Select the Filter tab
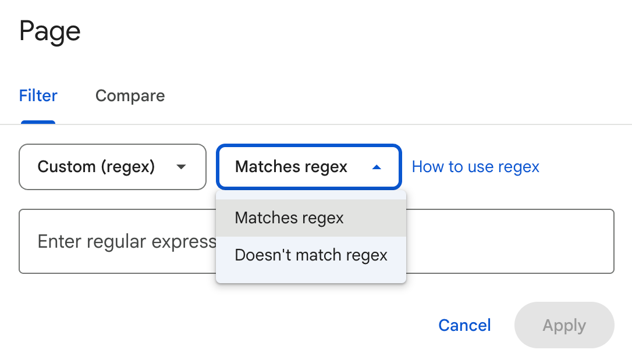The width and height of the screenshot is (632, 364). [x=38, y=96]
